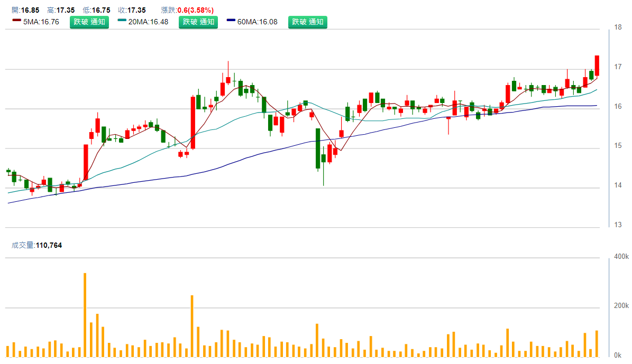
Task: Click the tall green candlestick dropping toward 14
Action: point(318,148)
